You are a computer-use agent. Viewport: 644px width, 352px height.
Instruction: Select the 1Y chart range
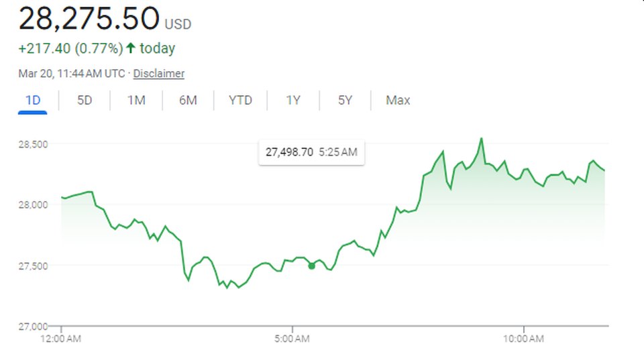(x=293, y=101)
